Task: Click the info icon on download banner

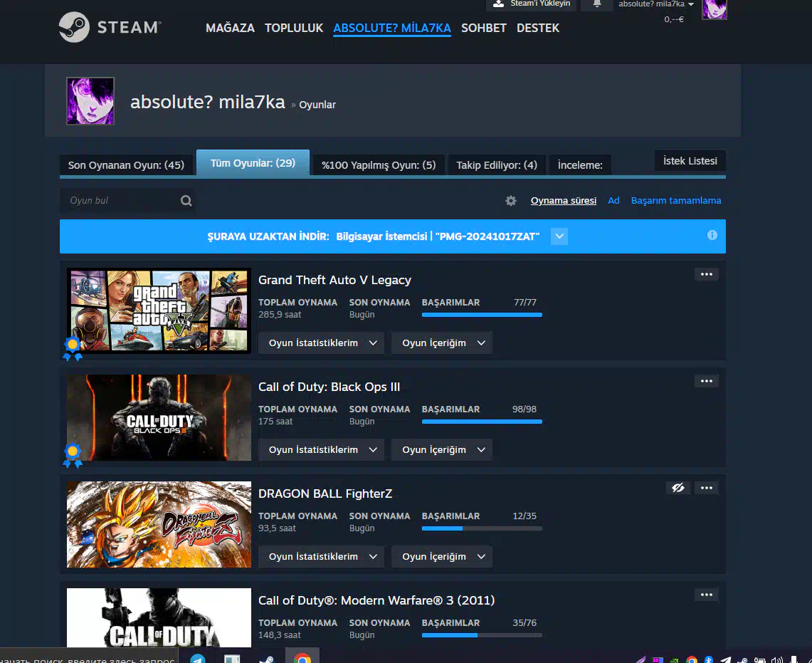Action: (712, 235)
